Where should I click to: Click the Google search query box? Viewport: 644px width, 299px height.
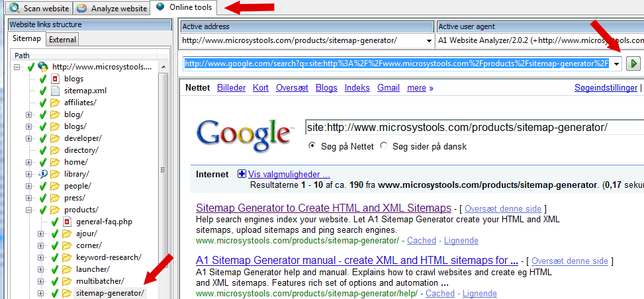(475, 128)
